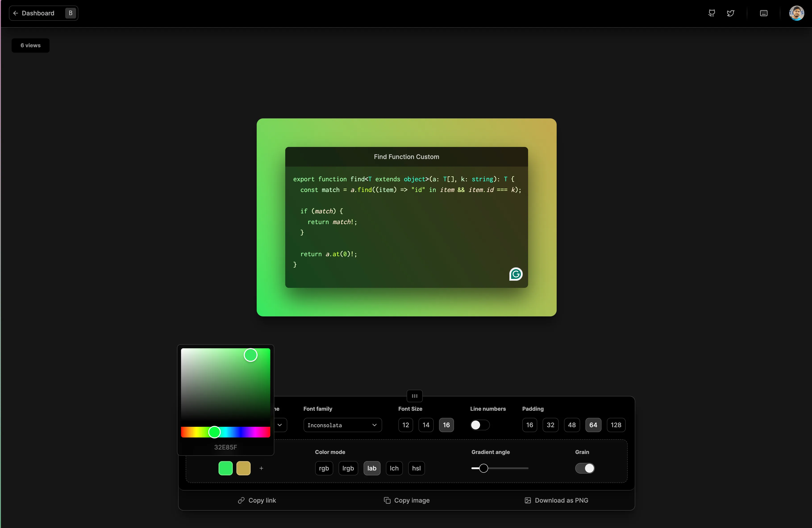This screenshot has width=812, height=528.
Task: Click the Copy image button
Action: pyautogui.click(x=406, y=500)
